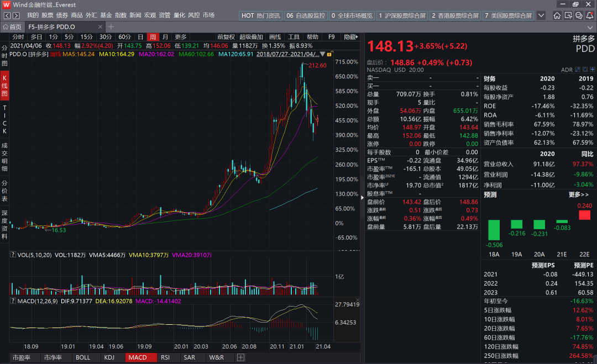Screen dimensions: 597x364
Task: Click the alert bell icon beside ADR
Action: 585,70
